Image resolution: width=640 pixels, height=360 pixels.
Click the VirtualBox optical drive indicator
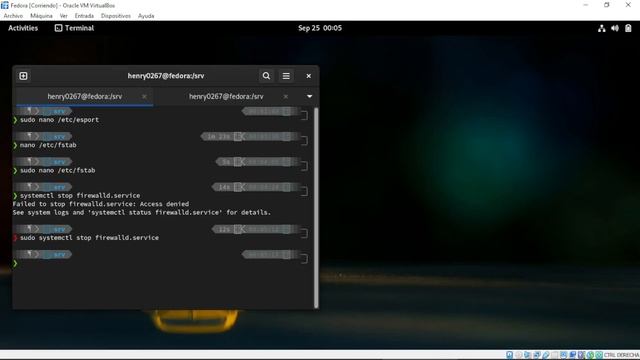click(x=518, y=355)
